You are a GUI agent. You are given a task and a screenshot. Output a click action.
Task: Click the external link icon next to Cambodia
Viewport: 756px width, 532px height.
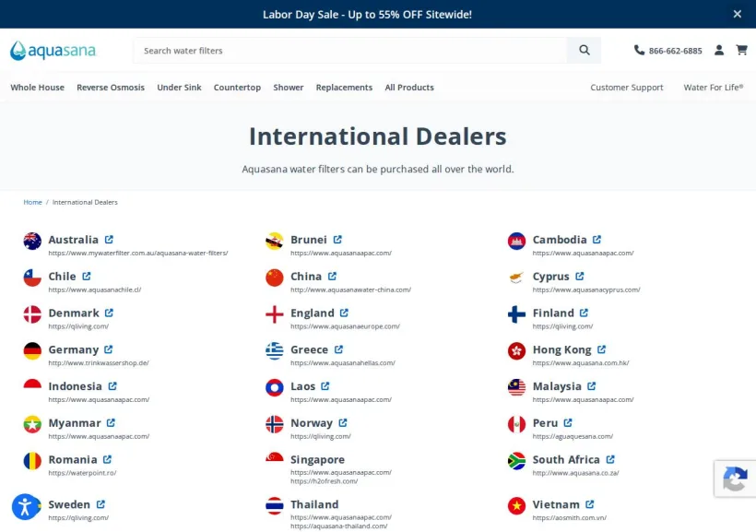tap(597, 239)
